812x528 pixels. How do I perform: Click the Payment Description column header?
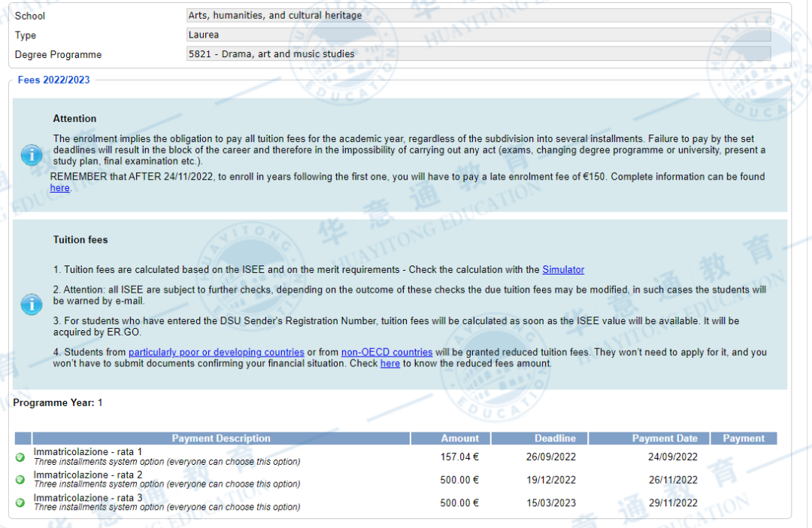click(x=221, y=438)
